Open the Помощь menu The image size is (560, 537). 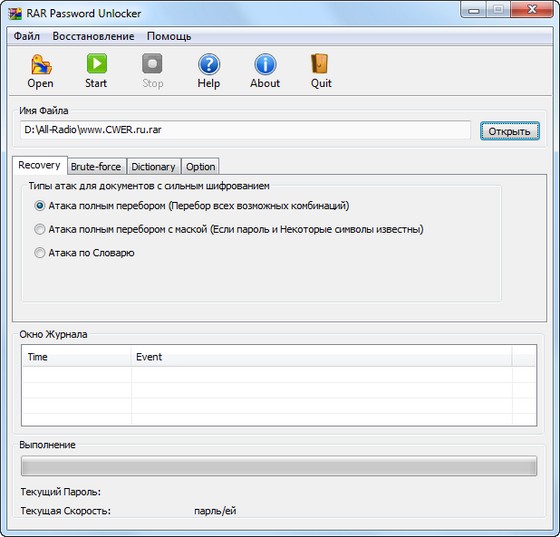point(169,36)
